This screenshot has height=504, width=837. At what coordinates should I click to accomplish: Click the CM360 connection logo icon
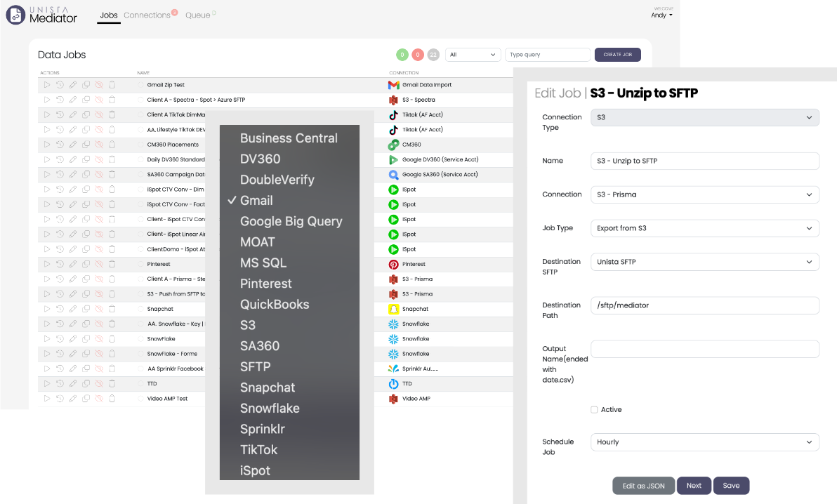pyautogui.click(x=393, y=145)
